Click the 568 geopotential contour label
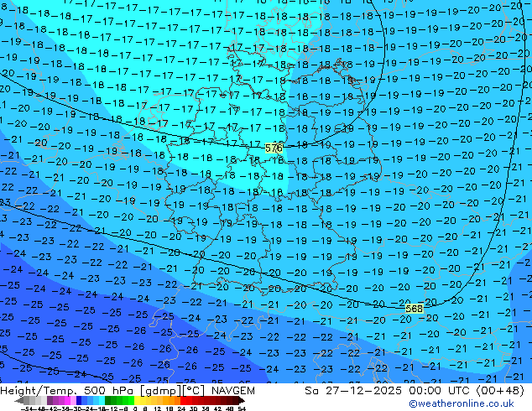This screenshot has height=411, width=532. 415,309
